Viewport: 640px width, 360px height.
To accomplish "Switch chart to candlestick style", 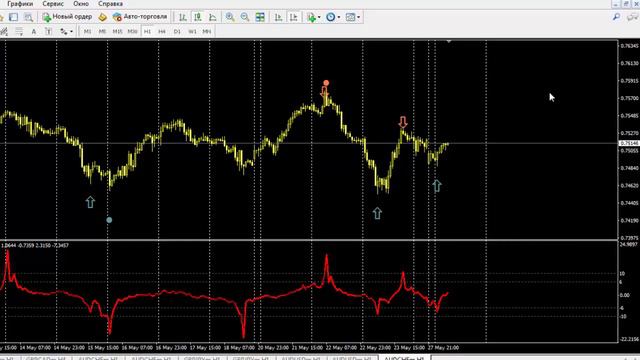I will tap(198, 17).
